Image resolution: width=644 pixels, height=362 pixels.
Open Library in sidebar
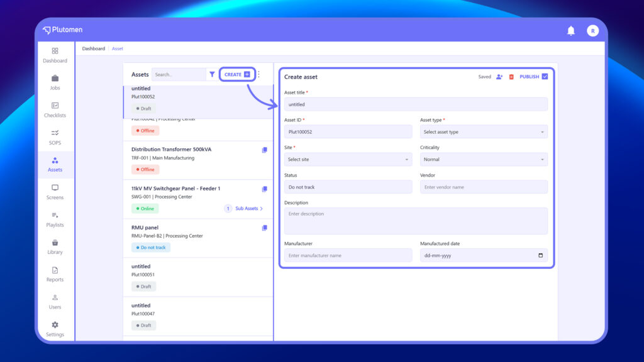(55, 246)
